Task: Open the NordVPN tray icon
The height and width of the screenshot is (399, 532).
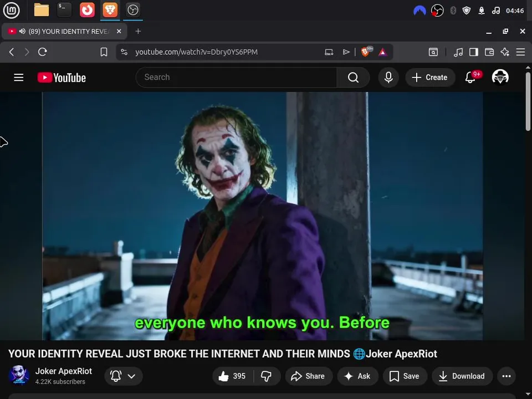Action: pos(420,11)
